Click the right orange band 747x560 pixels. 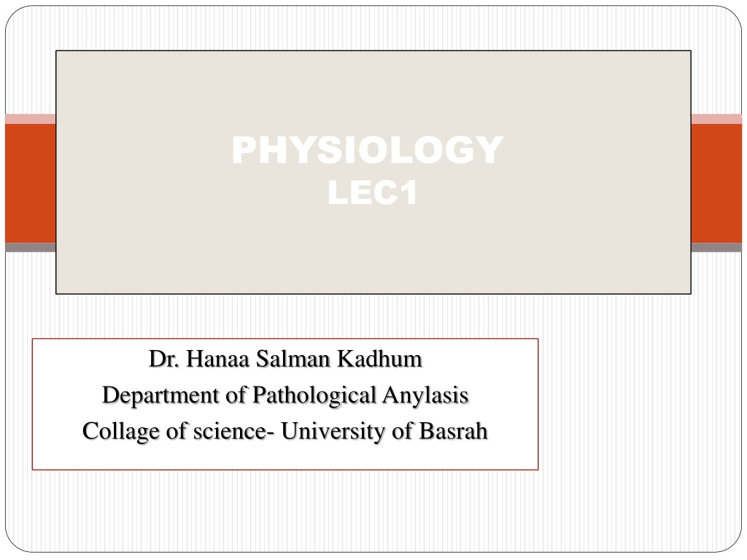[716, 183]
